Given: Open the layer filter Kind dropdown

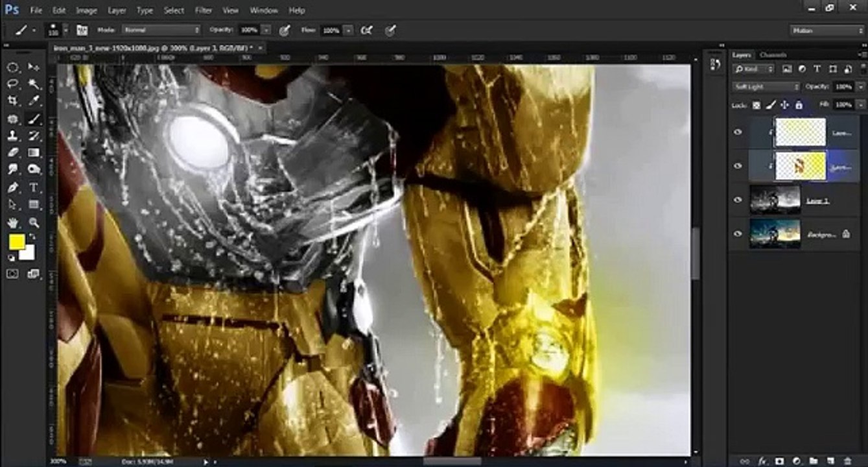Looking at the screenshot, I should (x=753, y=69).
